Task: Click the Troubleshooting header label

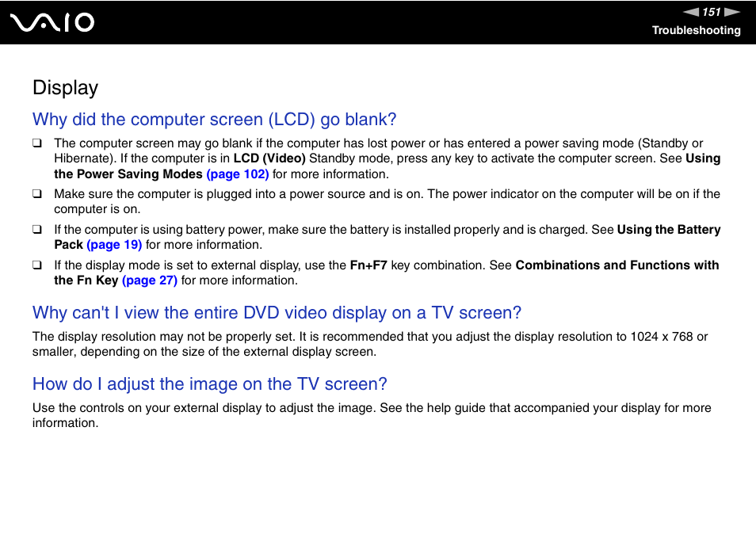Action: click(x=697, y=30)
